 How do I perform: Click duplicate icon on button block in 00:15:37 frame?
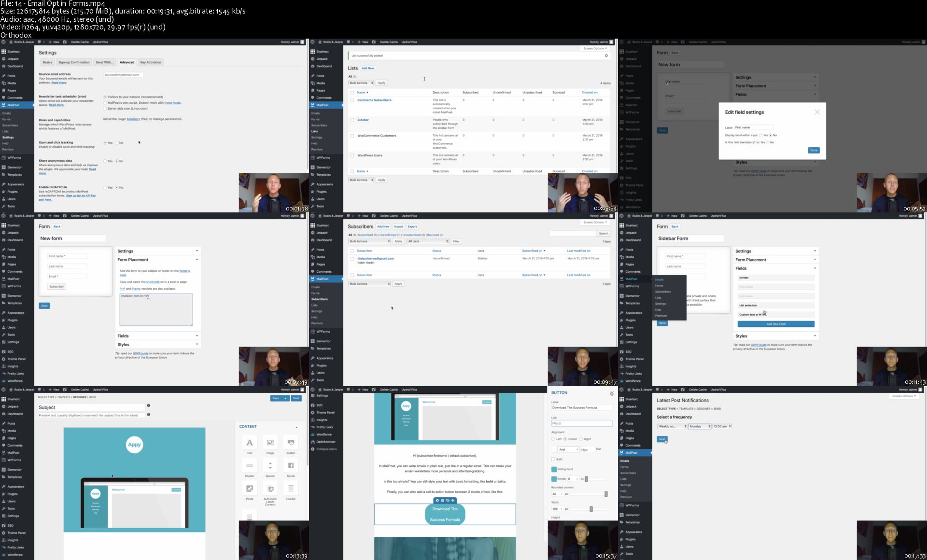[x=448, y=501]
